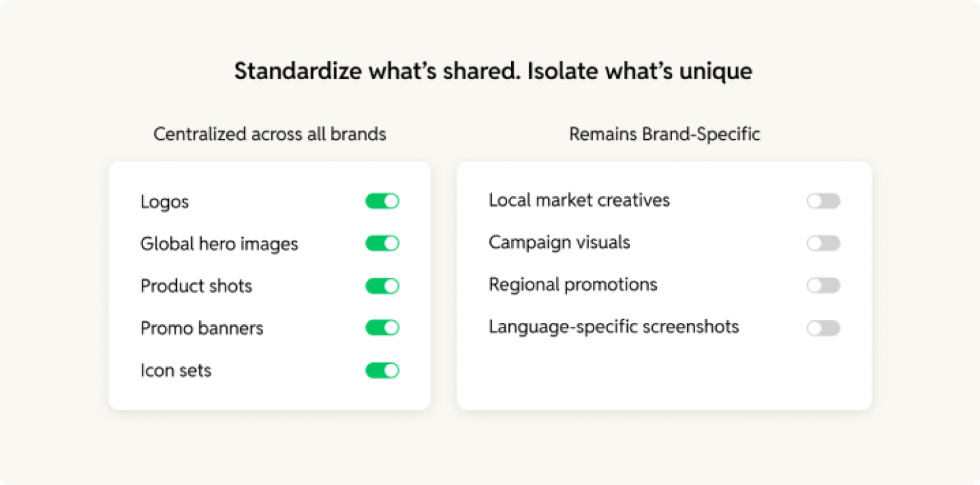Click the Local market creatives label
Viewport: 980px width, 485px height.
[579, 200]
